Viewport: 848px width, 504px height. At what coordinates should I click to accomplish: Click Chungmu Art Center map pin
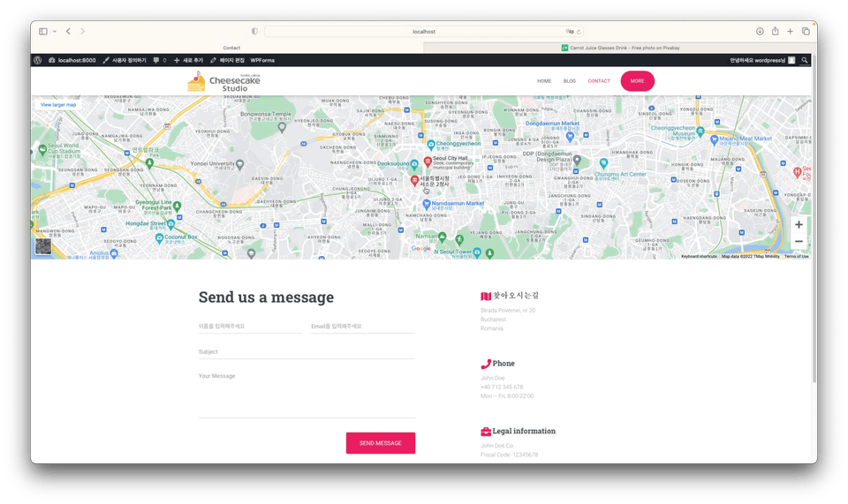[x=603, y=162]
